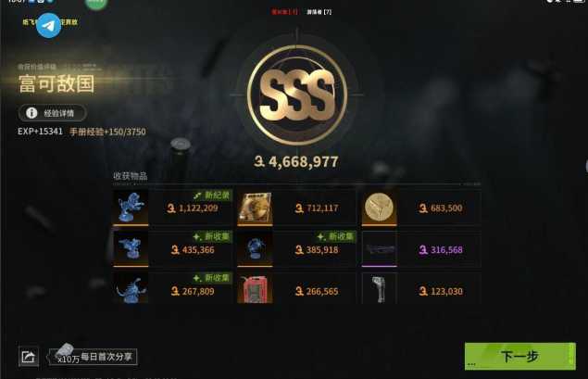Select the blue statue worth 1,122,209
588x379 pixels.
coord(131,208)
